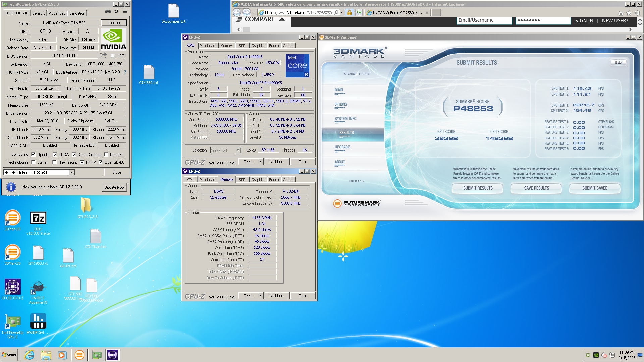
Task: Click Internet Explorer taskbar icon
Action: 30,355
